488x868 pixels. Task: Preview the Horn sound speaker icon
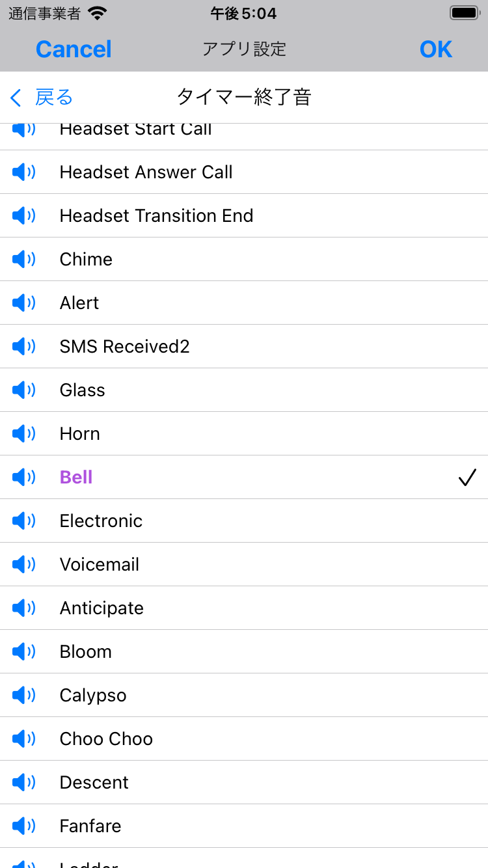click(23, 433)
